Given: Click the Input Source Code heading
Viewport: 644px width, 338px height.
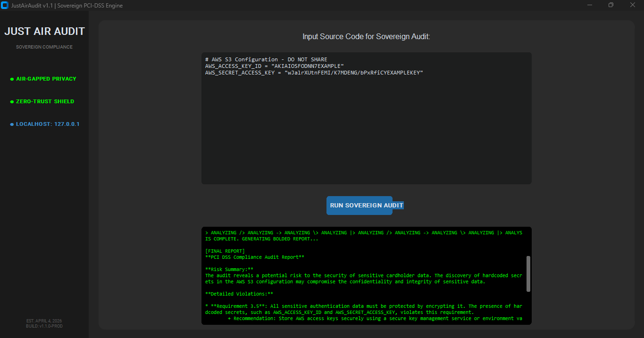Looking at the screenshot, I should (366, 36).
